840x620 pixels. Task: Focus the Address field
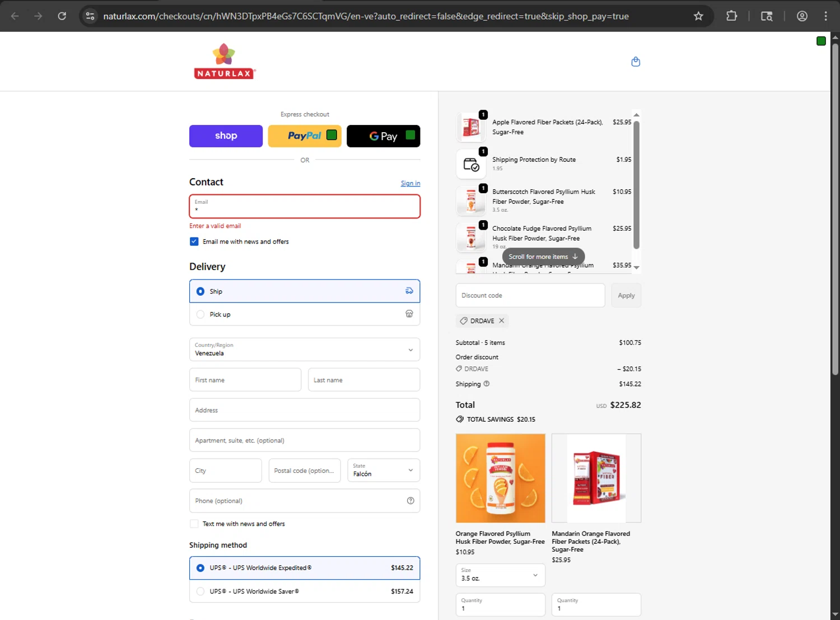click(305, 410)
